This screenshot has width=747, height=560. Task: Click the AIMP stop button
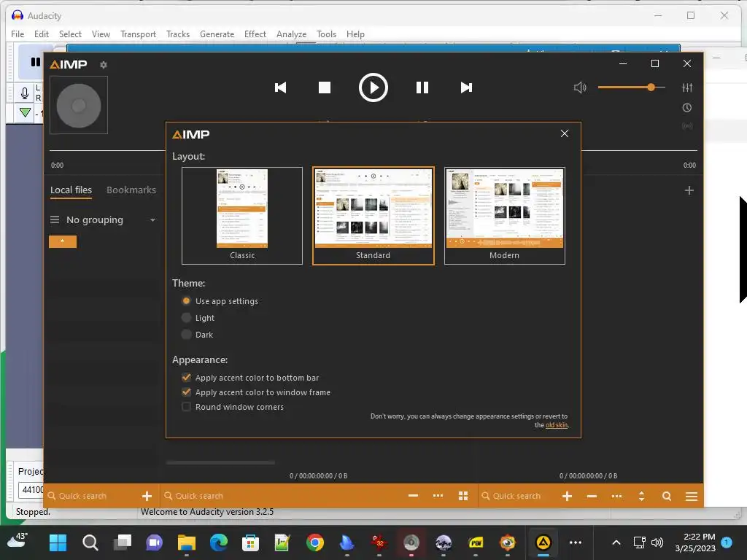tap(325, 87)
